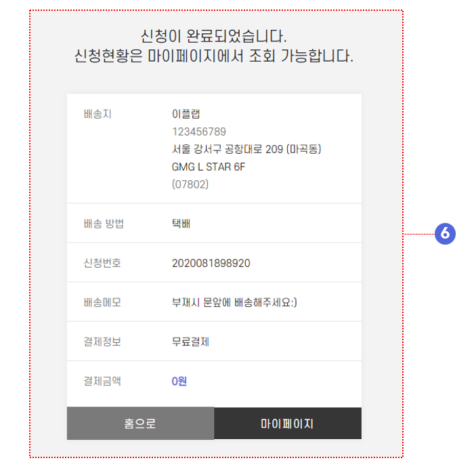476x471 pixels.
Task: Open 마이페이지 via the dark button
Action: tap(288, 424)
